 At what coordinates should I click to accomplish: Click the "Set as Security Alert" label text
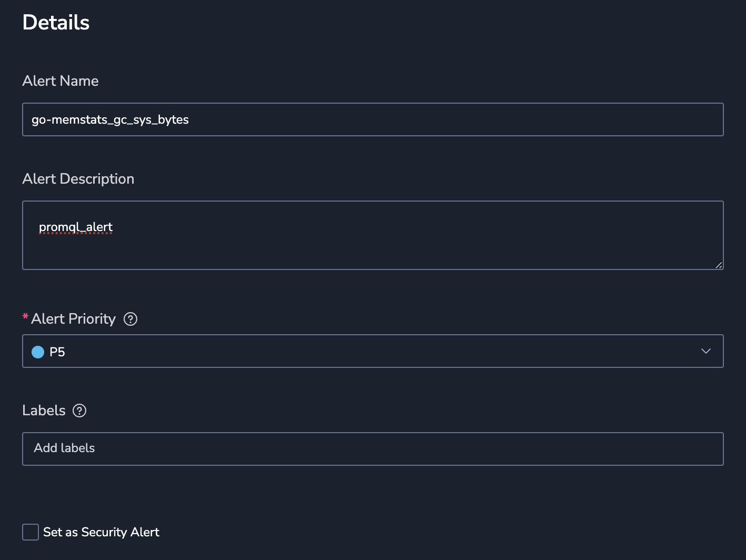pyautogui.click(x=101, y=532)
